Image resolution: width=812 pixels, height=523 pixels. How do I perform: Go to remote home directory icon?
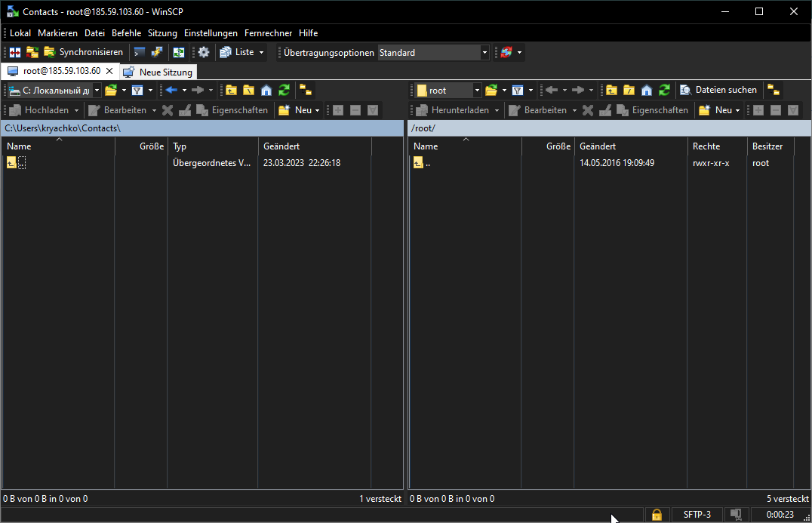coord(646,91)
